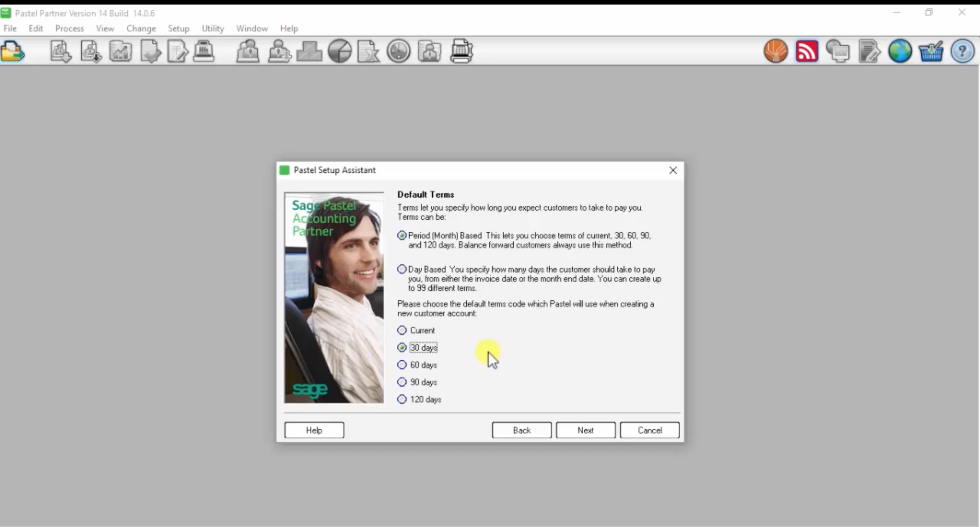The image size is (980, 527).
Task: Select Period (Month) Based terms option
Action: click(x=402, y=236)
